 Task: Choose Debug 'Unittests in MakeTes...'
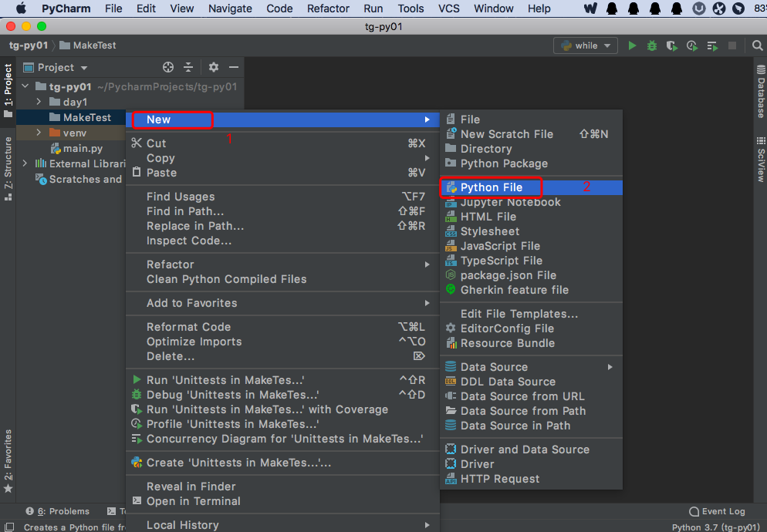pyautogui.click(x=282, y=395)
